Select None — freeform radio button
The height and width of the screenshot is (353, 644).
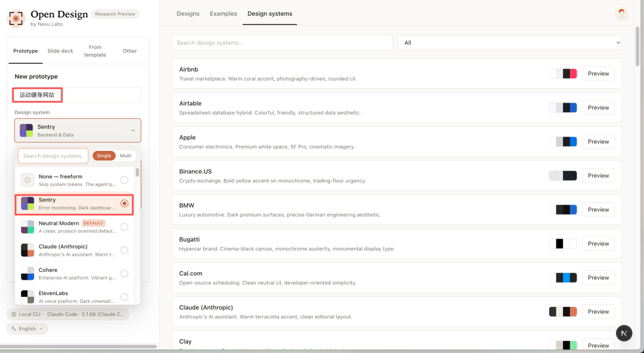[125, 180]
